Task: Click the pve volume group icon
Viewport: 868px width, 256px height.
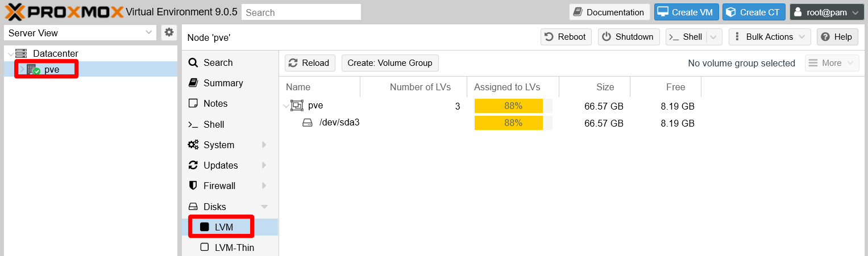Action: coord(297,106)
